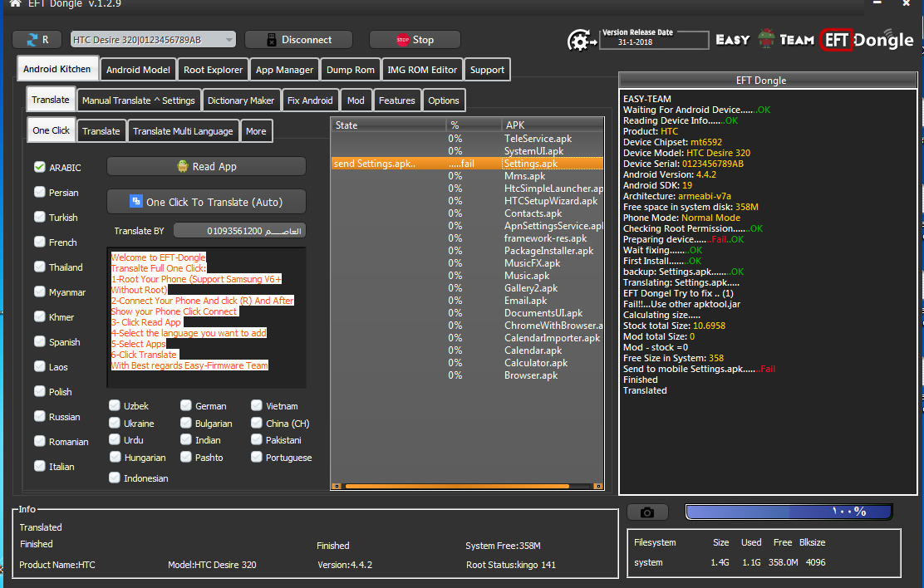This screenshot has height=588, width=924.
Task: Enable the China (CH) checkbox
Action: tap(256, 423)
